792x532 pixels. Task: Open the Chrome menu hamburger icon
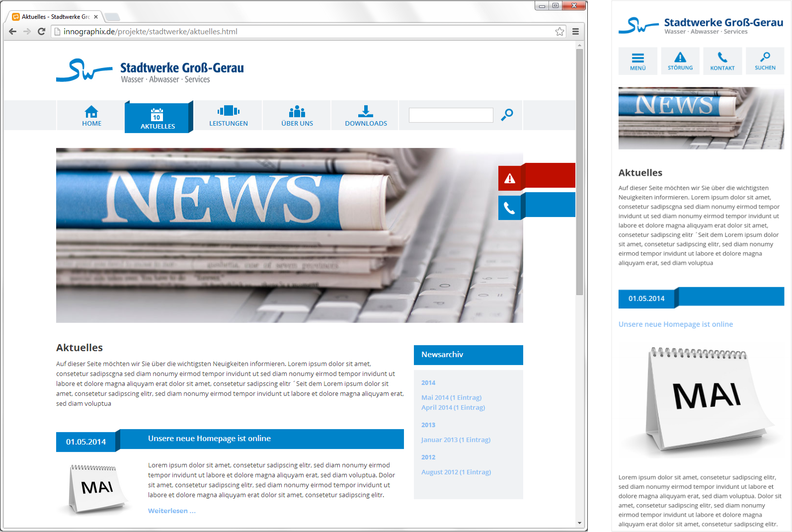[x=575, y=31]
